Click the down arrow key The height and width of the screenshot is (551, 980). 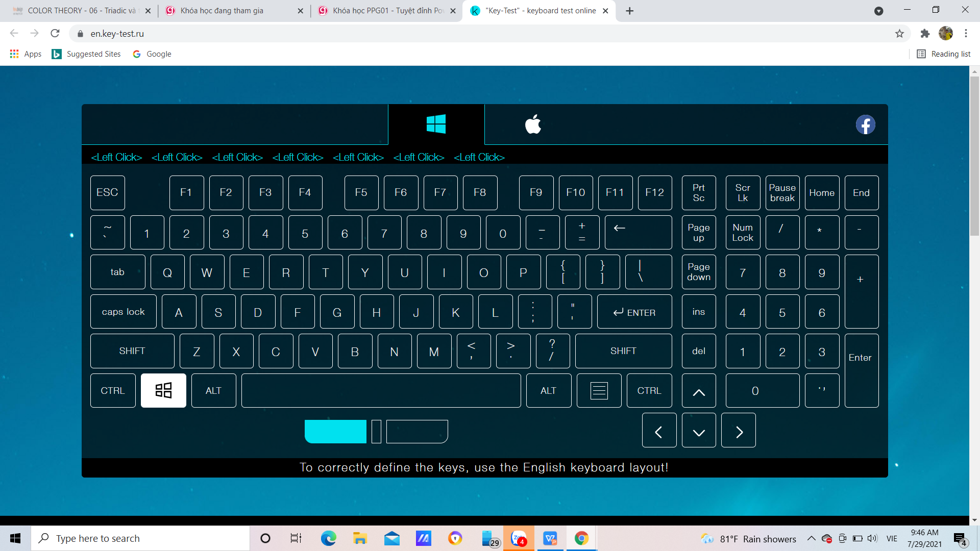(699, 430)
